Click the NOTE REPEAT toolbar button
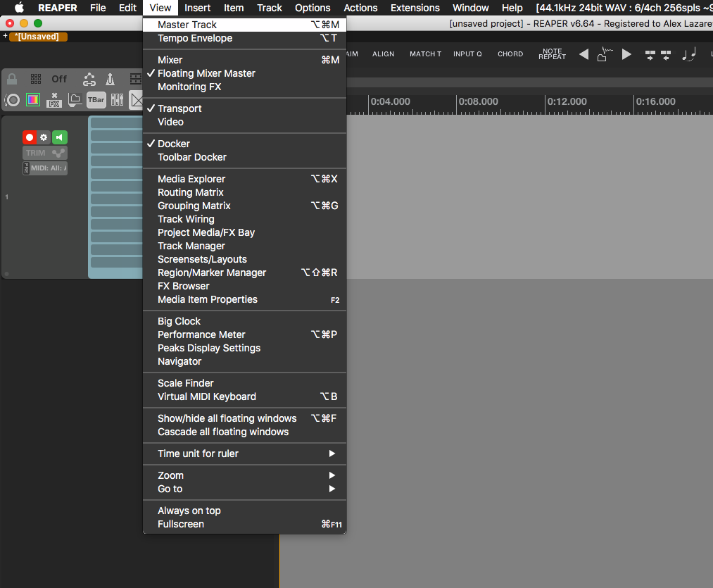Screen dimensions: 713x588 (x=552, y=54)
